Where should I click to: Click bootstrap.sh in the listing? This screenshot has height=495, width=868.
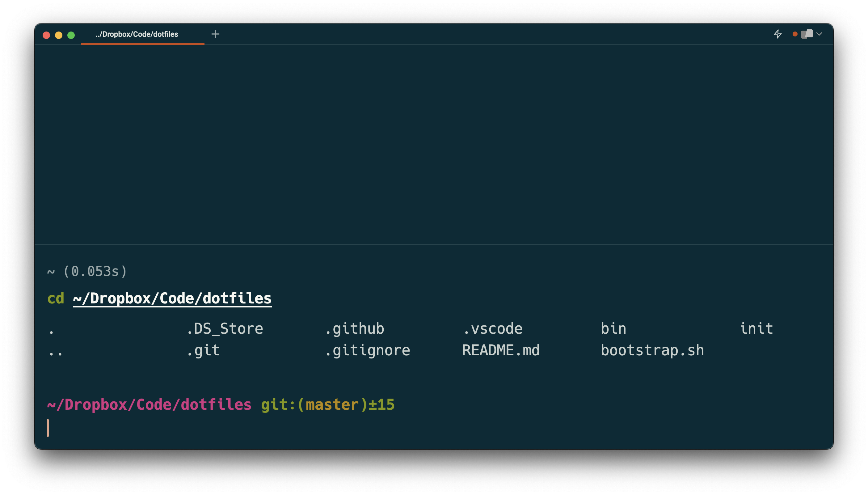652,350
